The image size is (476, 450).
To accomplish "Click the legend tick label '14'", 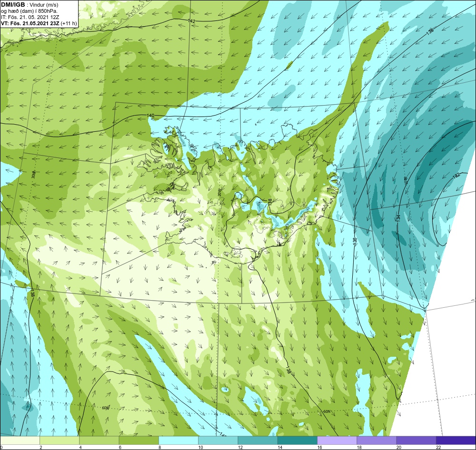I will [x=279, y=447].
